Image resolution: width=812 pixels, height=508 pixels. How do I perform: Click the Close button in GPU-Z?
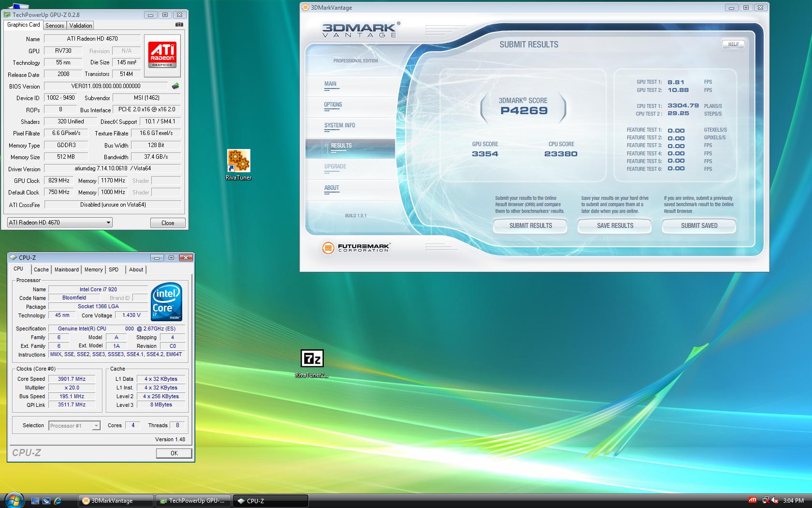point(168,223)
